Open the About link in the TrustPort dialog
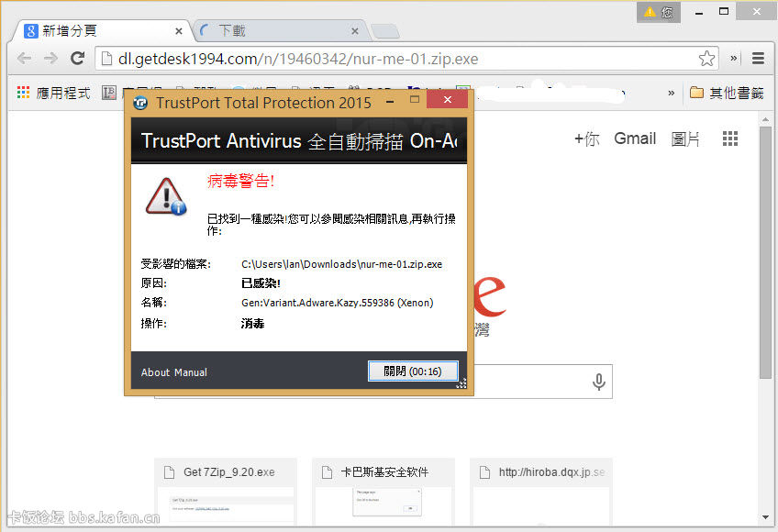 (155, 372)
